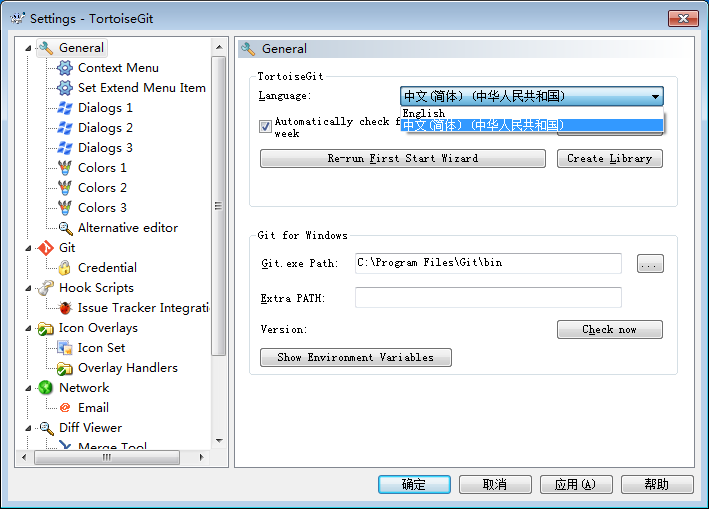Select the Context Menu settings page
This screenshot has width=709, height=509.
tap(118, 68)
